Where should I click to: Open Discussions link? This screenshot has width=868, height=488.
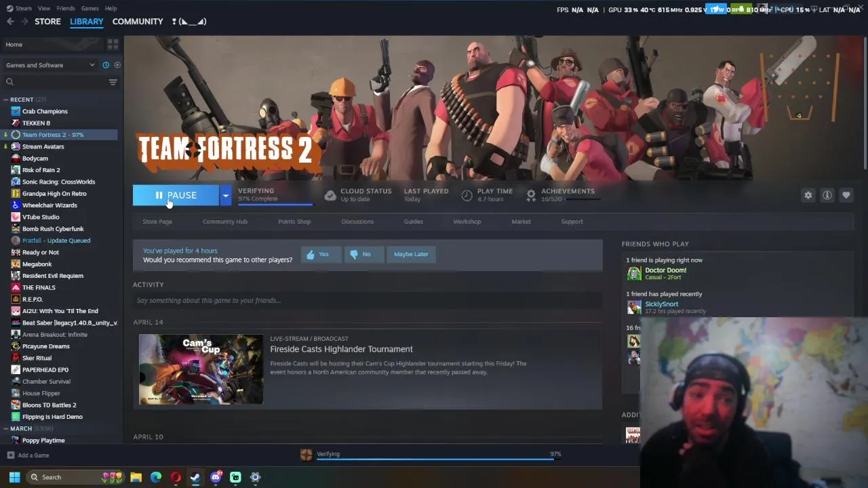point(357,222)
